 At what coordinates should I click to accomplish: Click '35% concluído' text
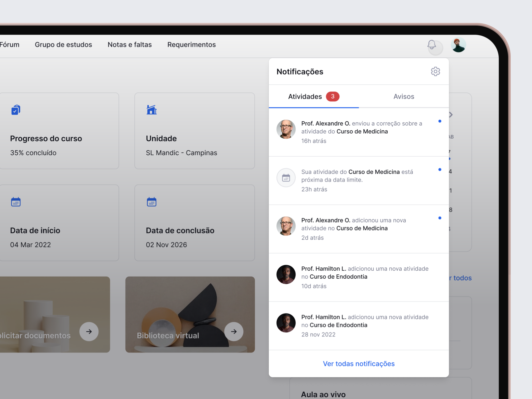coord(33,153)
